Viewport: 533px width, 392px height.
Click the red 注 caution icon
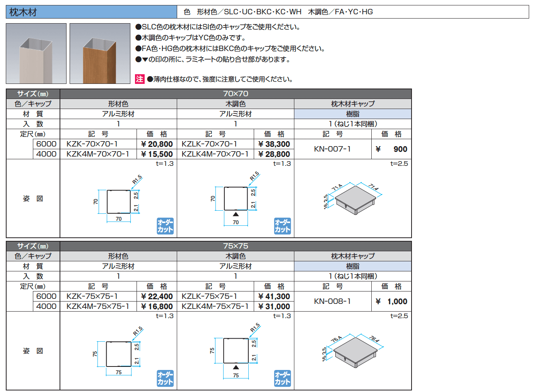(140, 79)
